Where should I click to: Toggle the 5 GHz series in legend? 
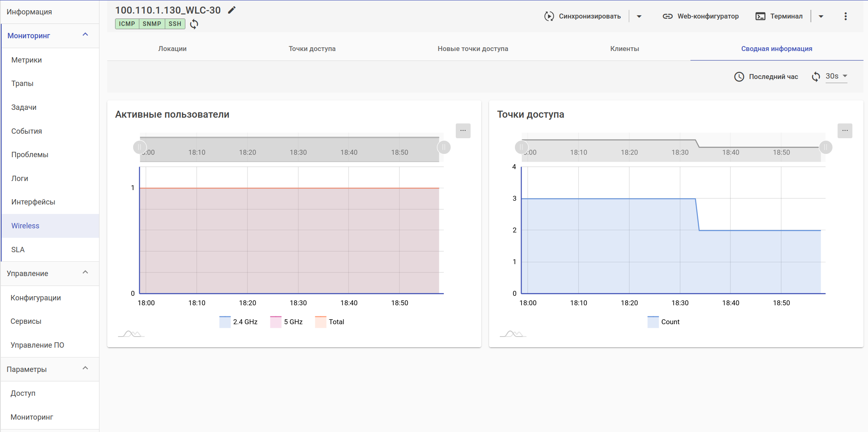click(286, 322)
